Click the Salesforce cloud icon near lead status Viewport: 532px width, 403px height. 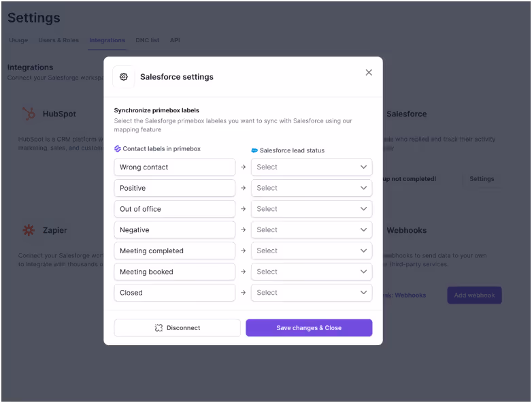(x=254, y=150)
